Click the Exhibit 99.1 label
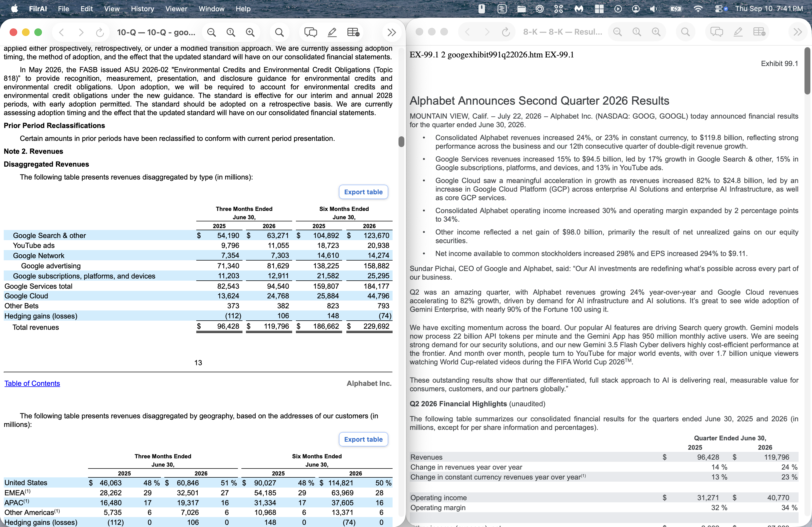 [x=780, y=64]
